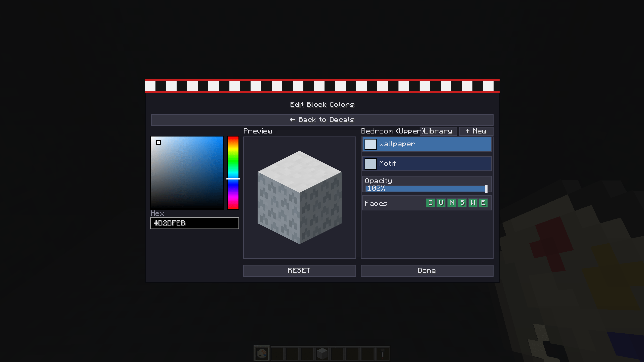This screenshot has width=644, height=362.
Task: Click the Motif color swatch
Action: coord(370,164)
